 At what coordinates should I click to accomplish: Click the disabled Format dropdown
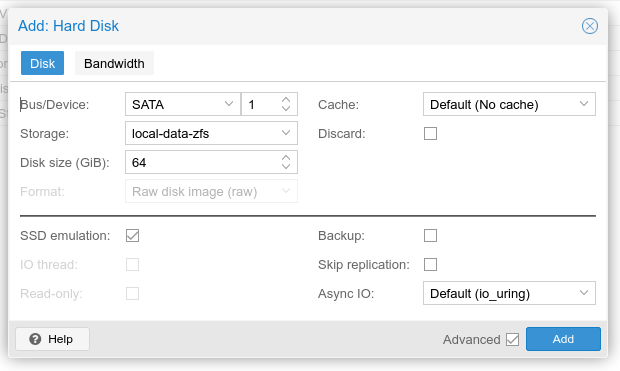(x=211, y=191)
